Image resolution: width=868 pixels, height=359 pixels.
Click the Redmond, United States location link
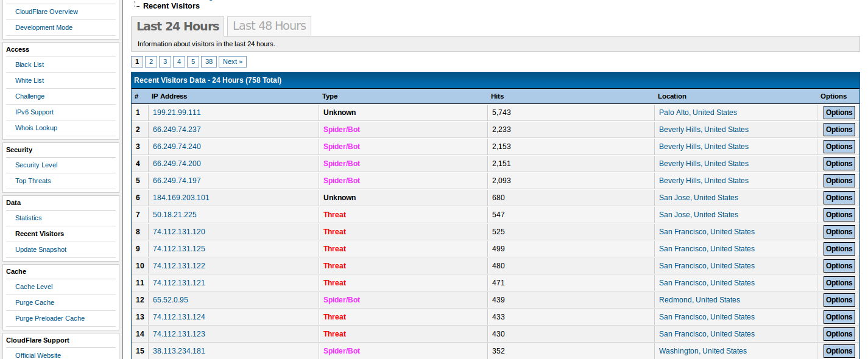[699, 300]
